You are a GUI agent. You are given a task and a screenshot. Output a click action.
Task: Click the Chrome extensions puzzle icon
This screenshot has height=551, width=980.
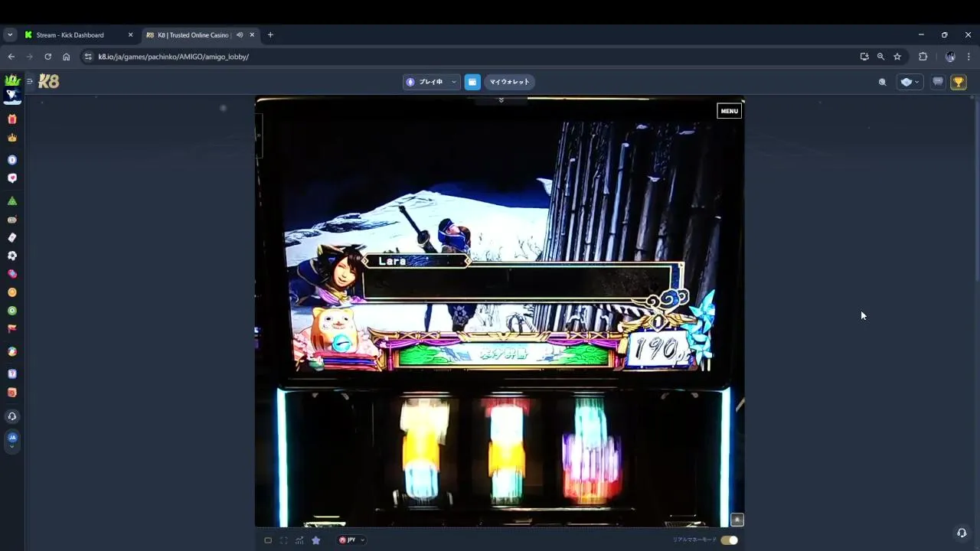(x=923, y=57)
